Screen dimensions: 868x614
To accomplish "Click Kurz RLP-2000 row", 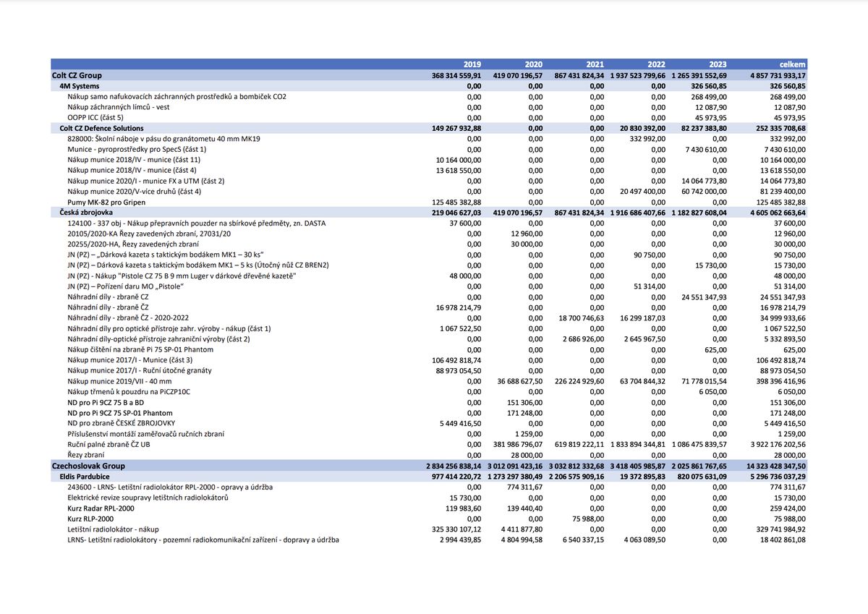I will [429, 519].
